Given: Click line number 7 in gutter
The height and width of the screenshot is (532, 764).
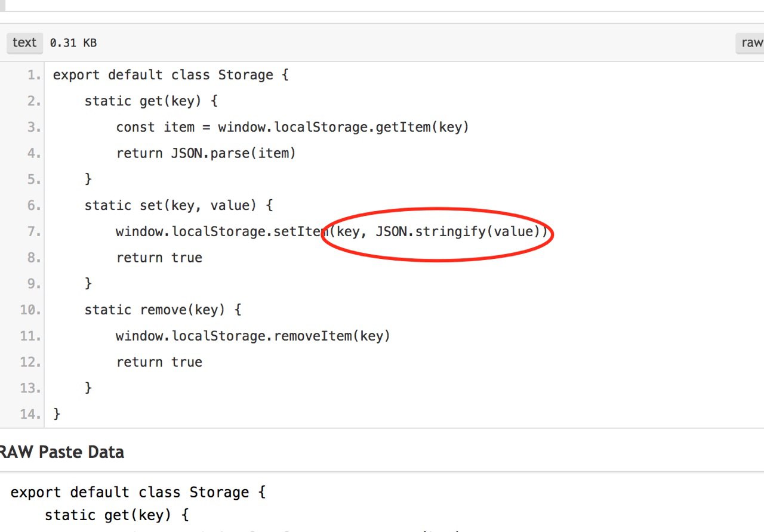Looking at the screenshot, I should 34,231.
